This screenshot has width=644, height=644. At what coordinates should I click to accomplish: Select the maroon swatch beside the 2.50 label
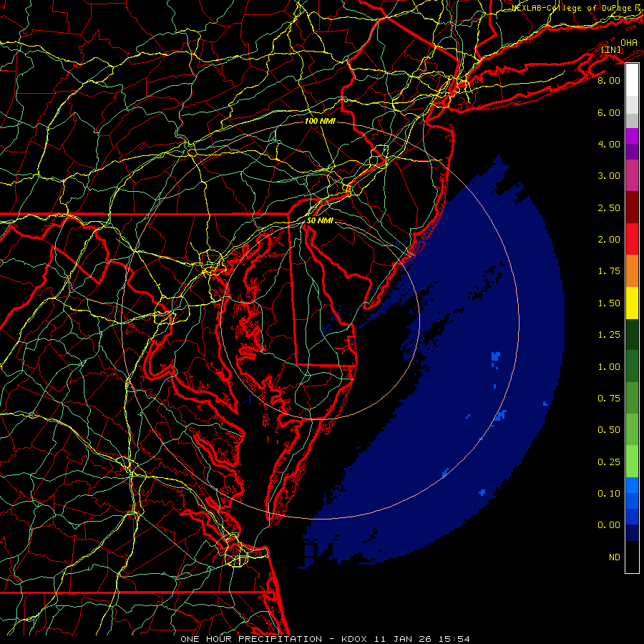[632, 208]
